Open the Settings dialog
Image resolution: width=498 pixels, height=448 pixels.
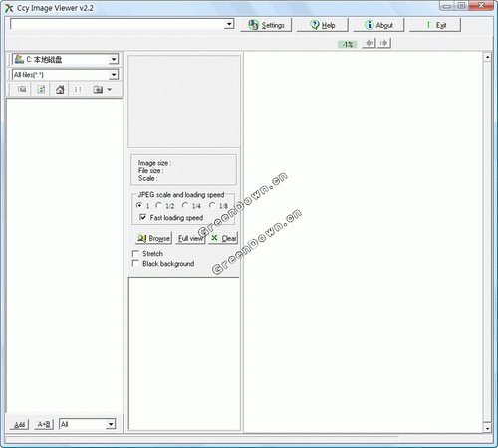tap(266, 25)
